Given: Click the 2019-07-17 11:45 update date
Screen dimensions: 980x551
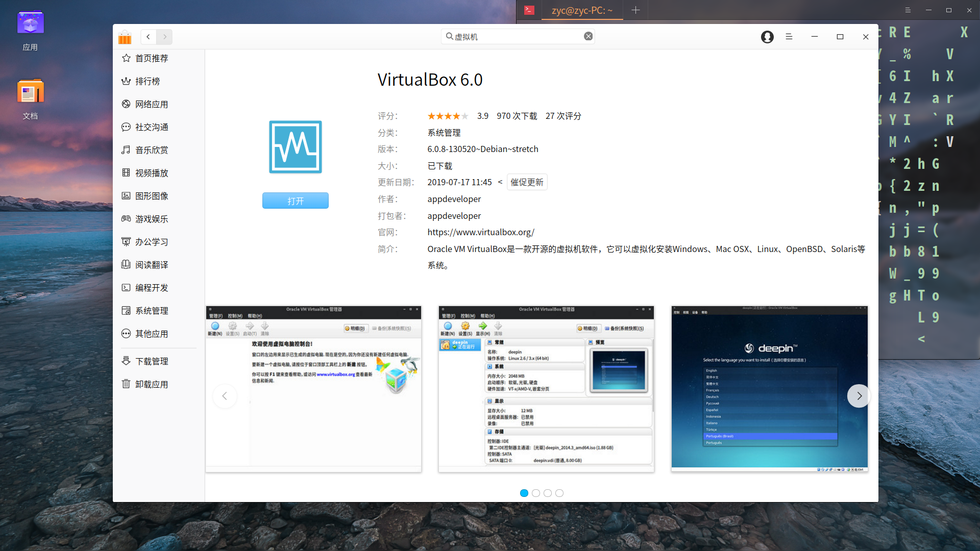Looking at the screenshot, I should [x=459, y=182].
